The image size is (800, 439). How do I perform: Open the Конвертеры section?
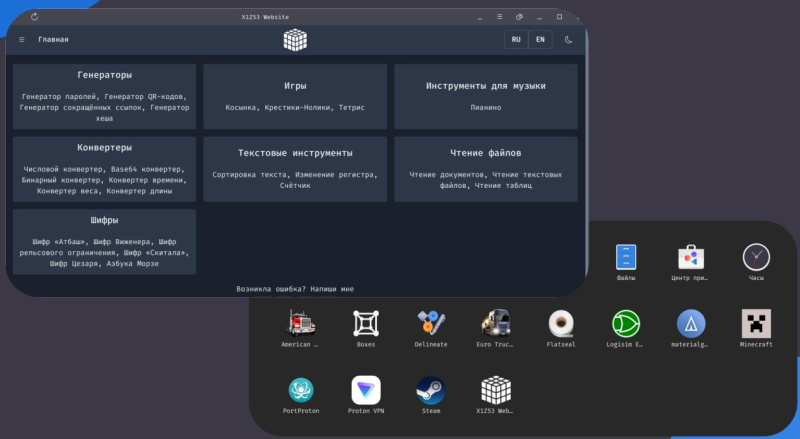pyautogui.click(x=104, y=169)
